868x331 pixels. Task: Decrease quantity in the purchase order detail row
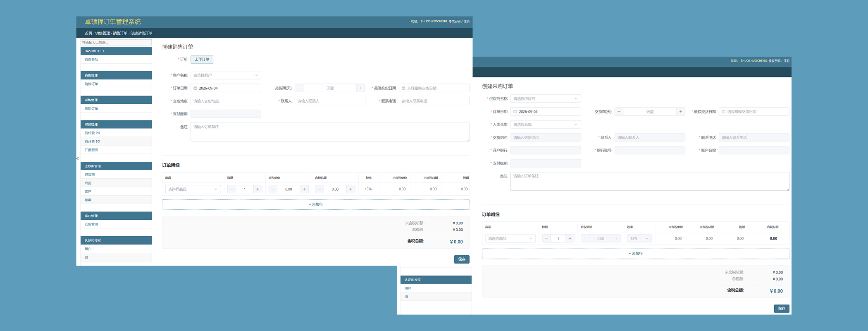[546, 238]
